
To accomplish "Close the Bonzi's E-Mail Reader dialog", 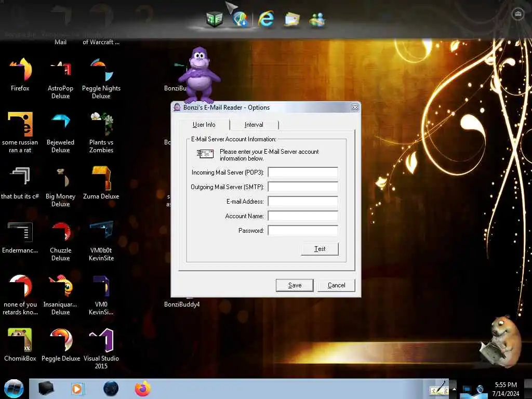I will (355, 108).
